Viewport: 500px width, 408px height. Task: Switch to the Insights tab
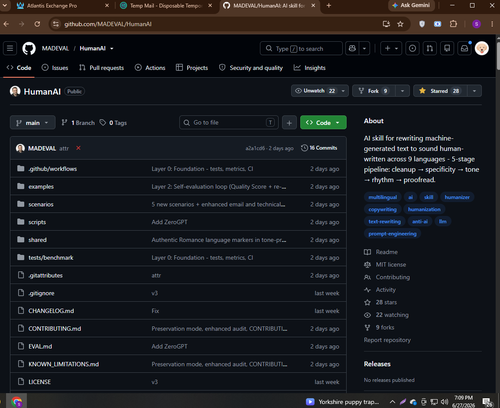[x=309, y=68]
